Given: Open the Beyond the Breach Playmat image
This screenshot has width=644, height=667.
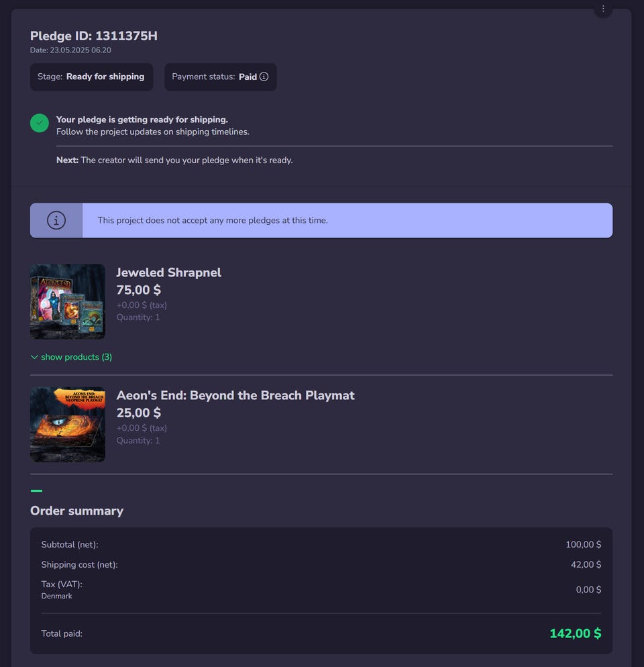Looking at the screenshot, I should pos(68,424).
